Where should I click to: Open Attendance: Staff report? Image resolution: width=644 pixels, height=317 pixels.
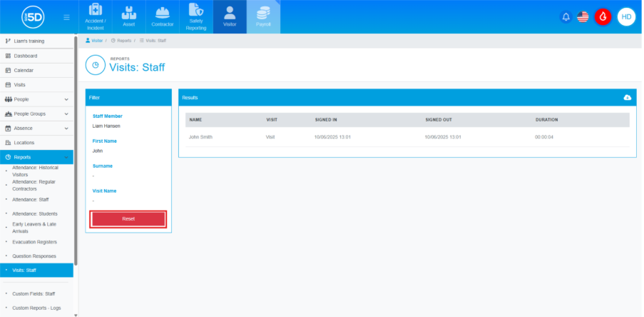[x=31, y=199]
